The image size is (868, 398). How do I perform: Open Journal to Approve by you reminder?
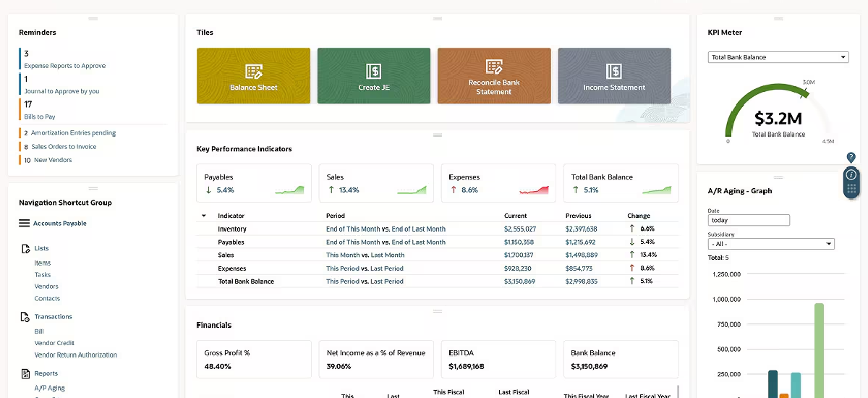click(61, 91)
